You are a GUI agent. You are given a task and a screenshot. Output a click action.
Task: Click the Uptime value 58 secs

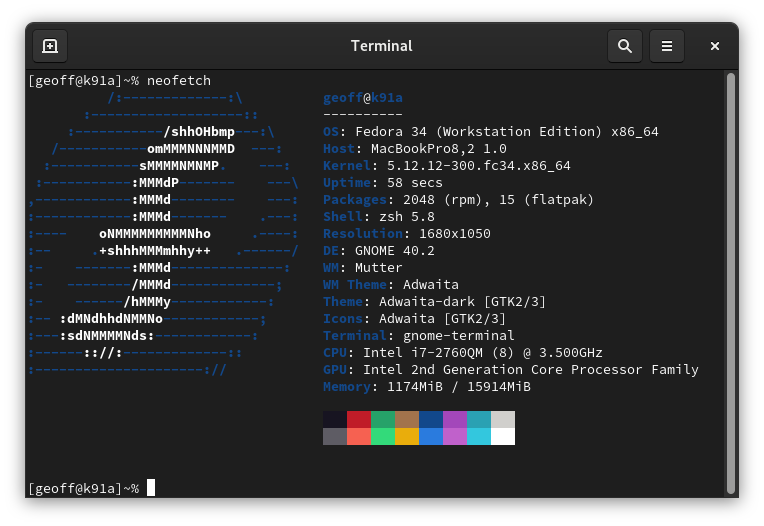pos(415,183)
